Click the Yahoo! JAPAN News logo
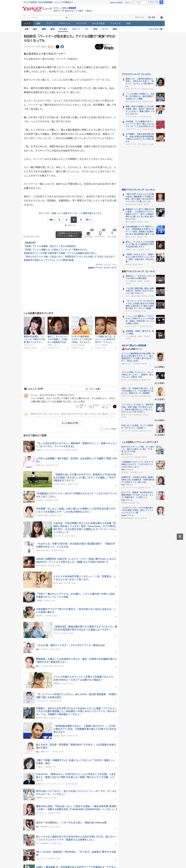The width and height of the screenshot is (186, 868). click(x=37, y=9)
